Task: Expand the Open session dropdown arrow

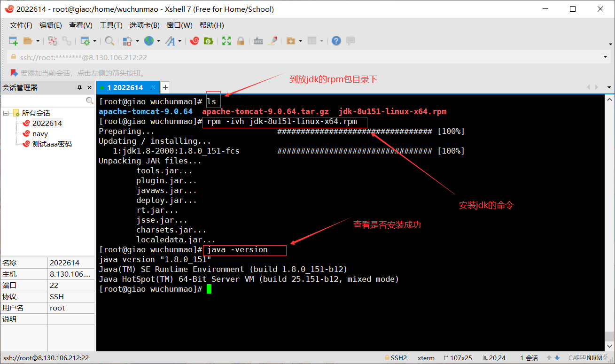Action: click(x=38, y=41)
